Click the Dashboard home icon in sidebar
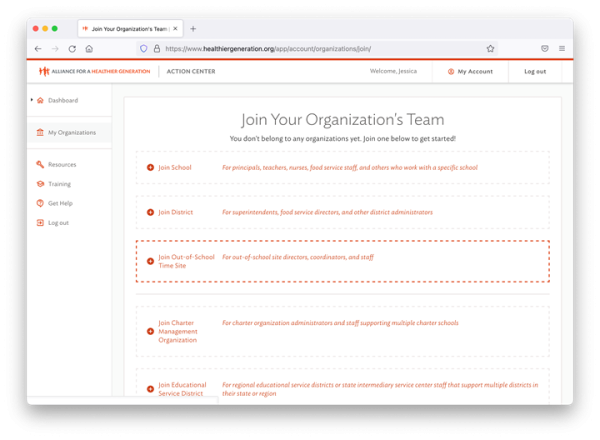600x440 pixels. pos(41,100)
